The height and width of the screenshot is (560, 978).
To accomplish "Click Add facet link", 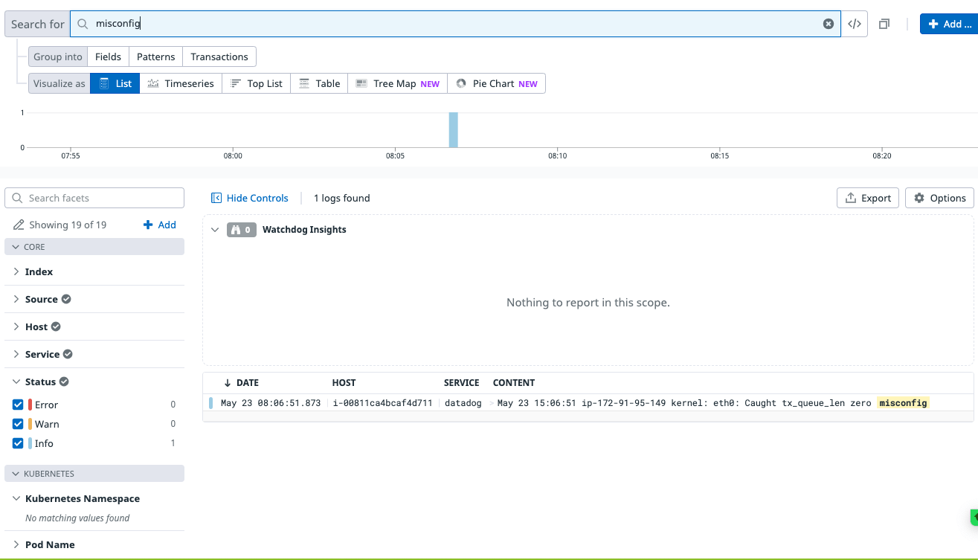I will tap(159, 225).
